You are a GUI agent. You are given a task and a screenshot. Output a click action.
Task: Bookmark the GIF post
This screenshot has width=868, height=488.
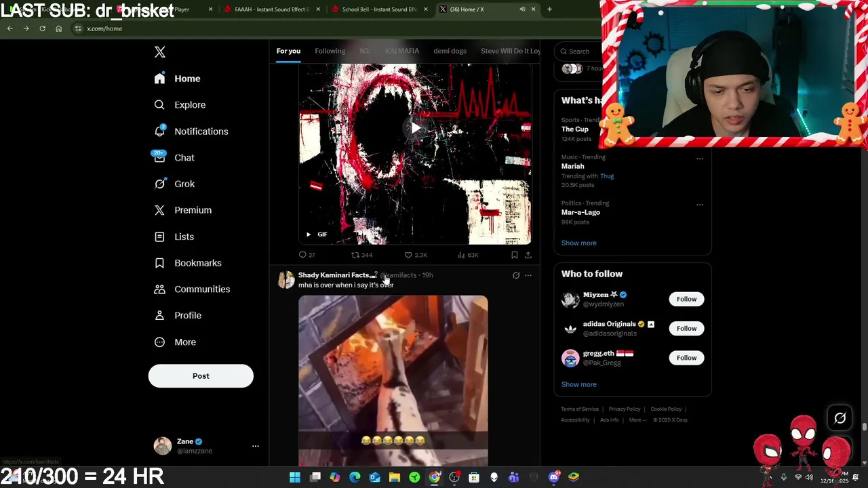point(515,255)
